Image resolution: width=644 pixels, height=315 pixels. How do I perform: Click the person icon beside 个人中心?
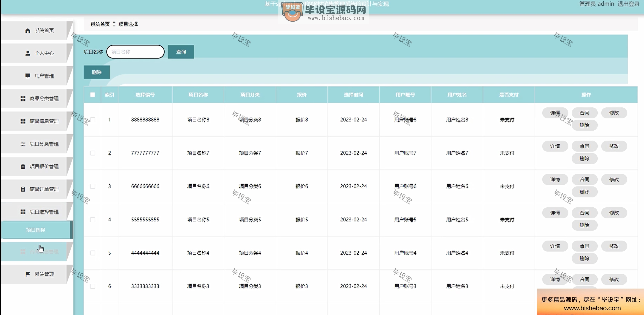(x=28, y=53)
